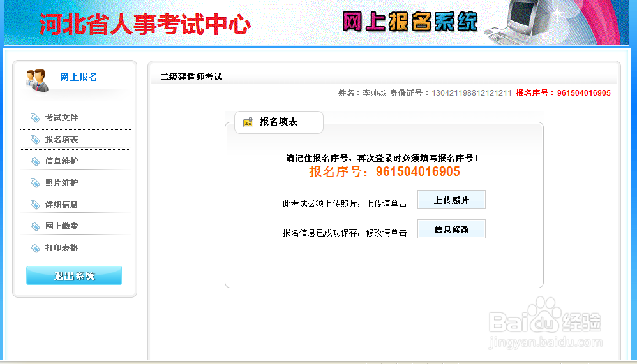Viewport: 637px width, 364px height.
Task: Click the 上传照片 button
Action: (451, 200)
